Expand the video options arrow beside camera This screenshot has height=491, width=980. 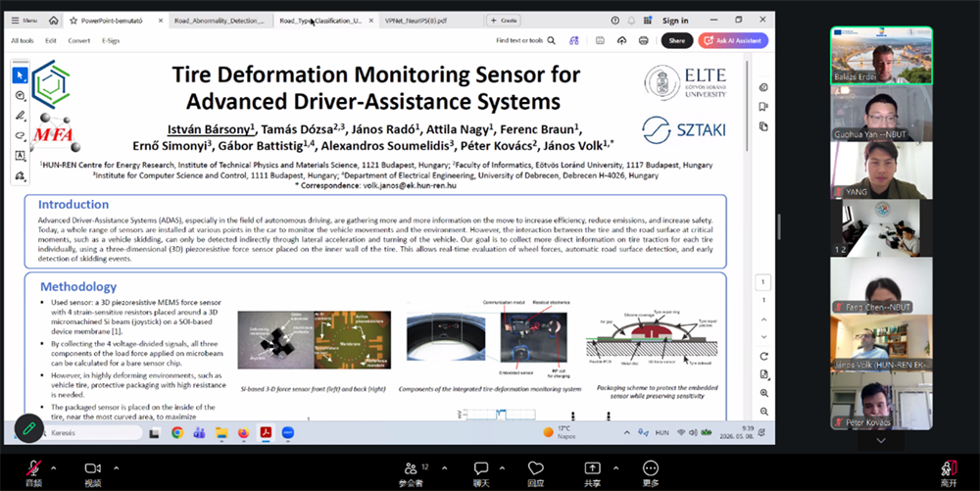(x=117, y=467)
